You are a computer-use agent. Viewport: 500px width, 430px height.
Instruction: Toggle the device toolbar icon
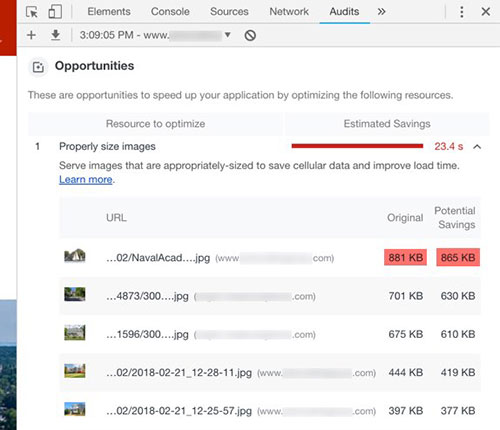(55, 12)
